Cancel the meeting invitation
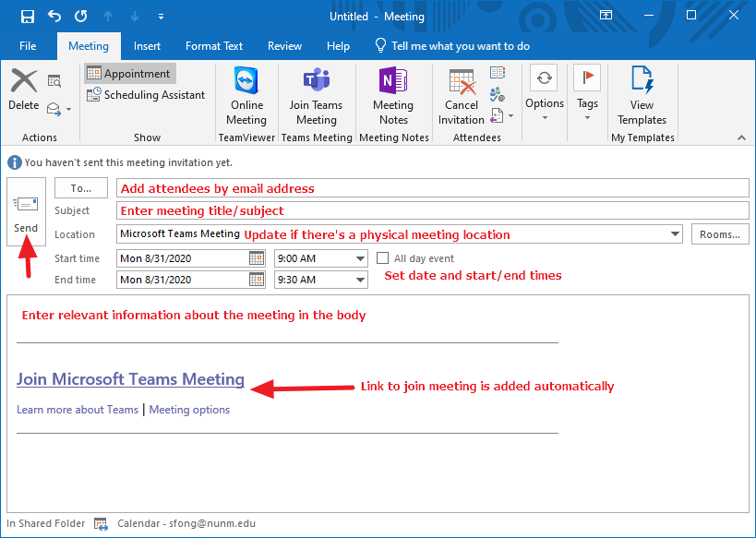The height and width of the screenshot is (538, 756). pyautogui.click(x=462, y=97)
